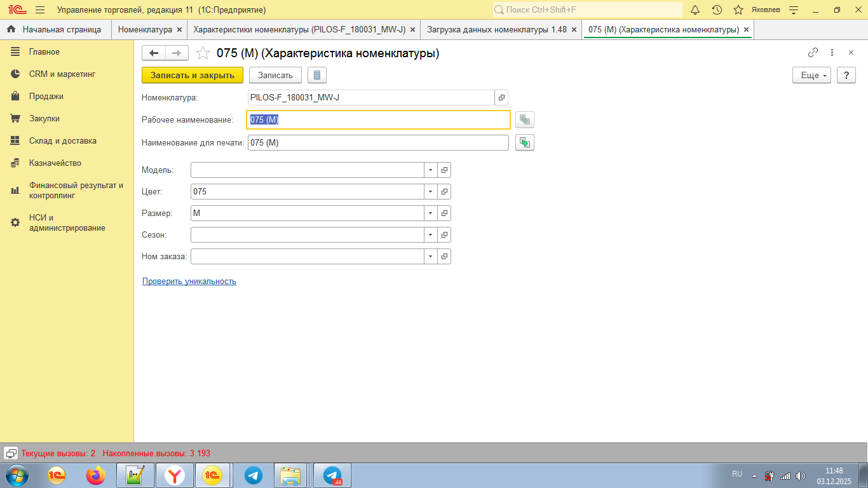
Task: Open the main menu hamburger icon
Action: pyautogui.click(x=40, y=10)
